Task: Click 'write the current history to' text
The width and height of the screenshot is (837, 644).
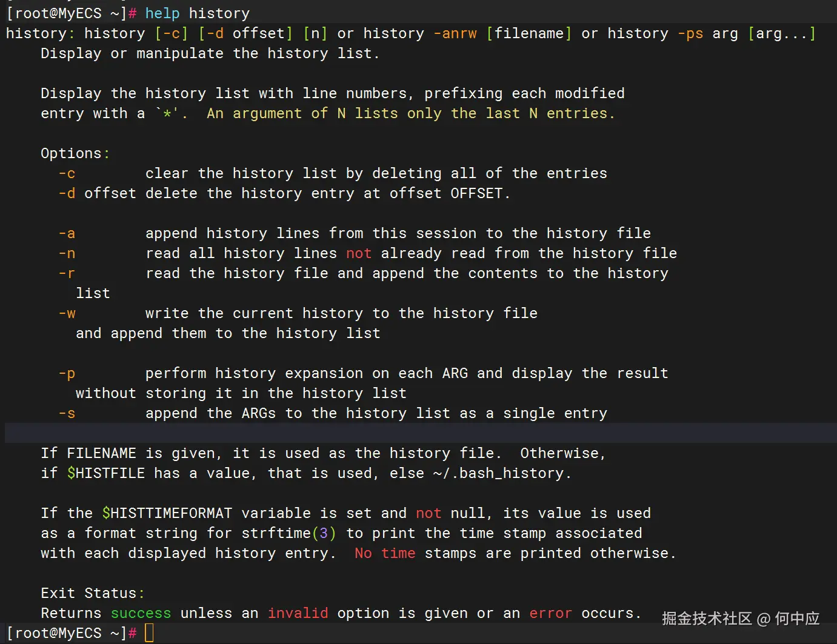Action: tap(267, 313)
